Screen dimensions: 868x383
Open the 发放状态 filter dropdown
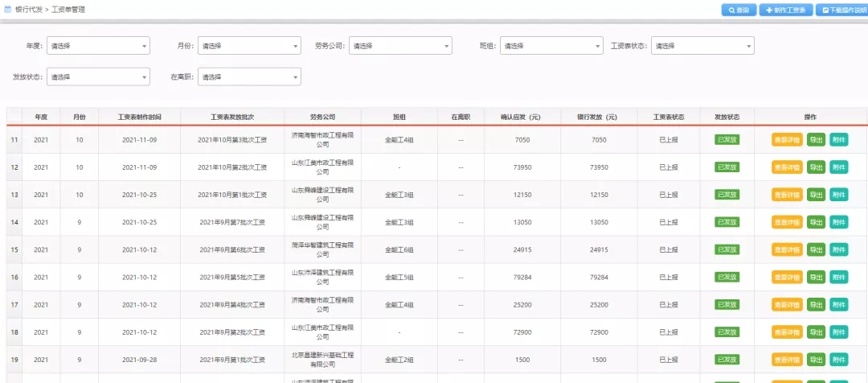[x=98, y=77]
